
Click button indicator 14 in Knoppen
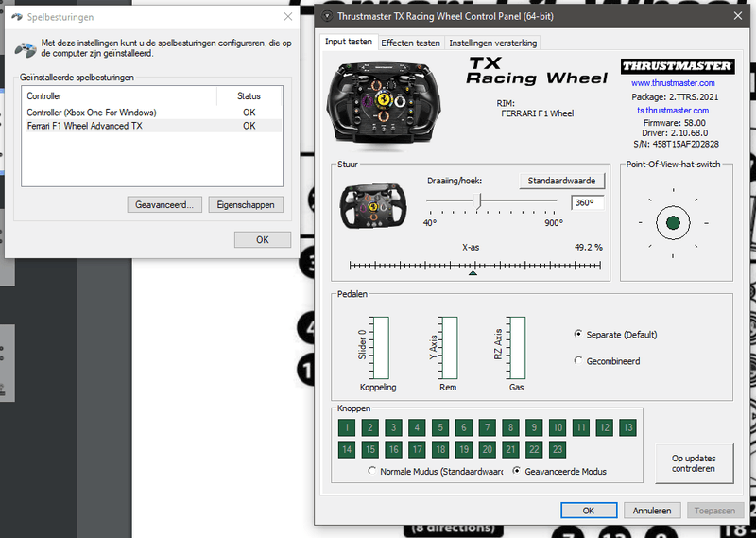(347, 450)
